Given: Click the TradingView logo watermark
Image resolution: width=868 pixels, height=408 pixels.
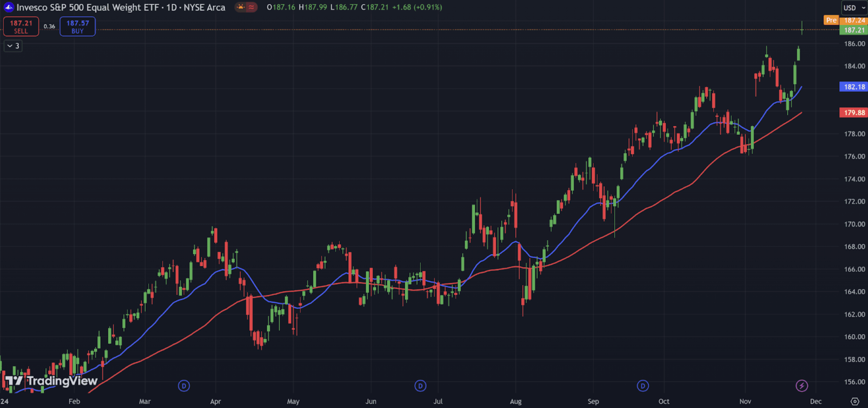Looking at the screenshot, I should point(52,381).
